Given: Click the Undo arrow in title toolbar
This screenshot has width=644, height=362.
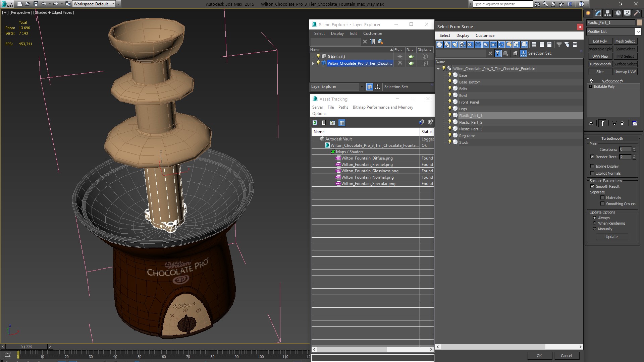Looking at the screenshot, I should coord(44,4).
